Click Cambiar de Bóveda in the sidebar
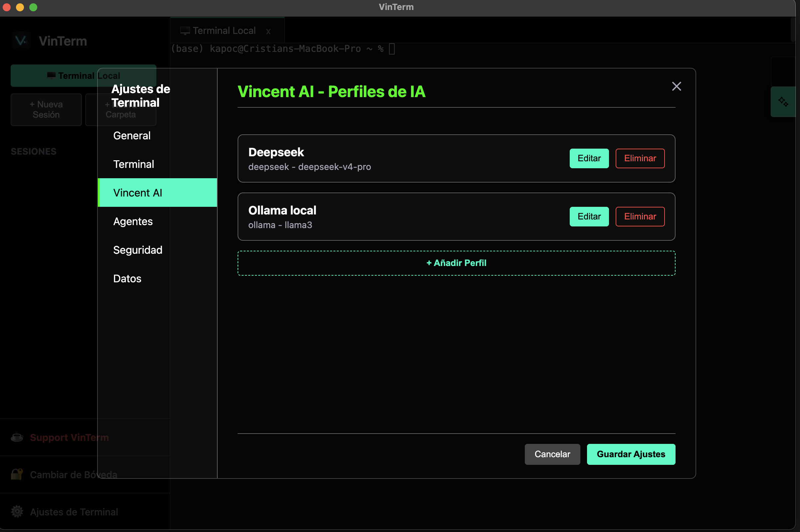 pyautogui.click(x=74, y=475)
